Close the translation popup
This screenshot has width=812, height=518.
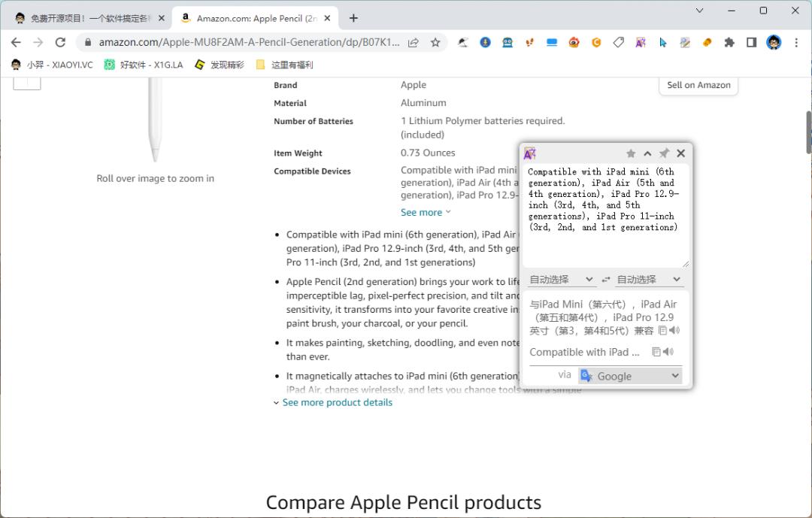[x=680, y=153]
